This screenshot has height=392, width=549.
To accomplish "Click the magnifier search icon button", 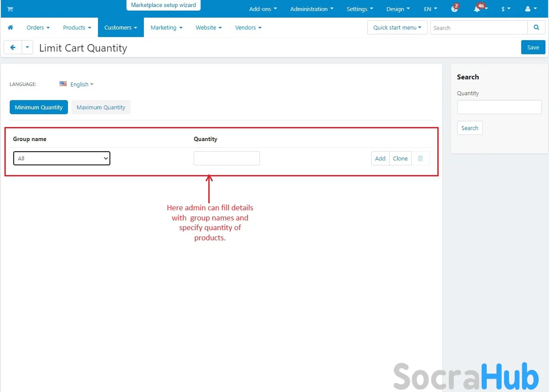I will [x=536, y=27].
